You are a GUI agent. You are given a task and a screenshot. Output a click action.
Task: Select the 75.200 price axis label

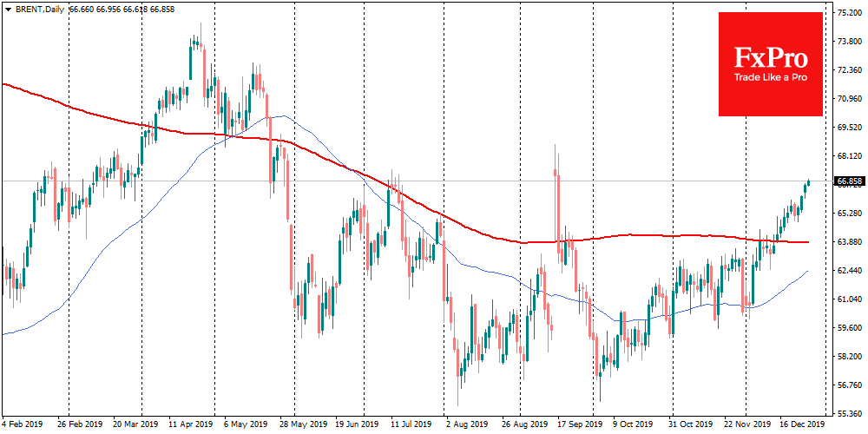pos(850,13)
